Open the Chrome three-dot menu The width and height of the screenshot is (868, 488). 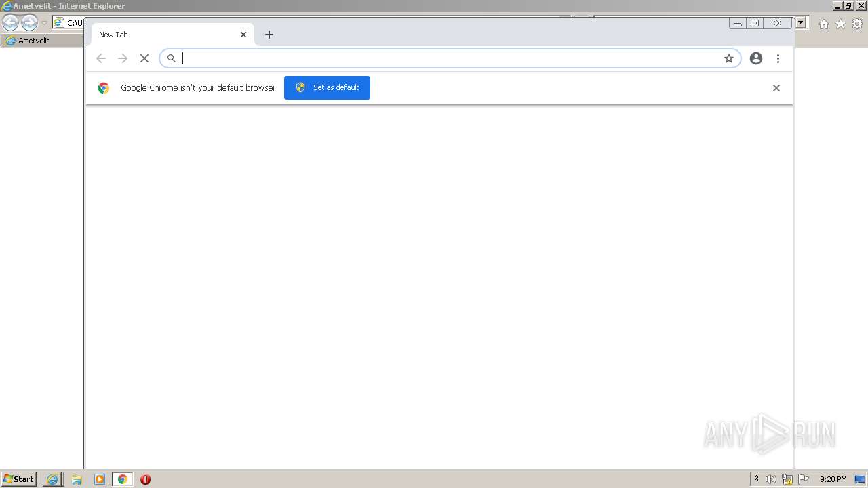point(778,58)
